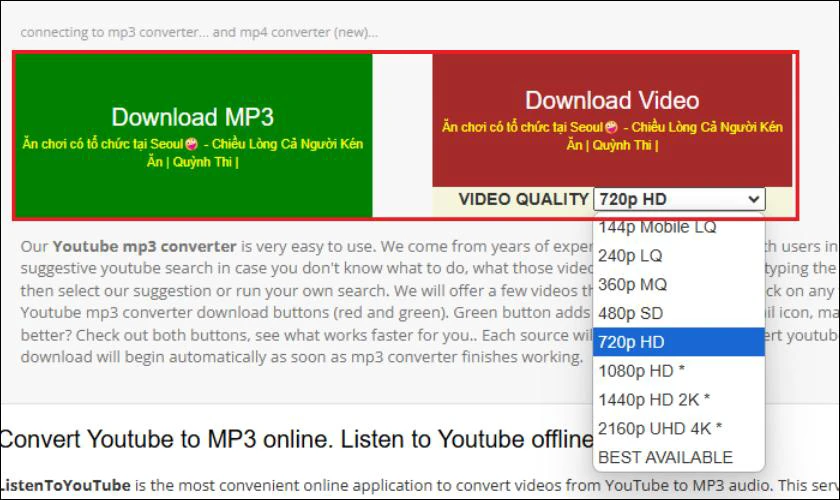Choose 2160p UHD 4K * quality
Viewport: 840px width, 500px height.
[678, 429]
